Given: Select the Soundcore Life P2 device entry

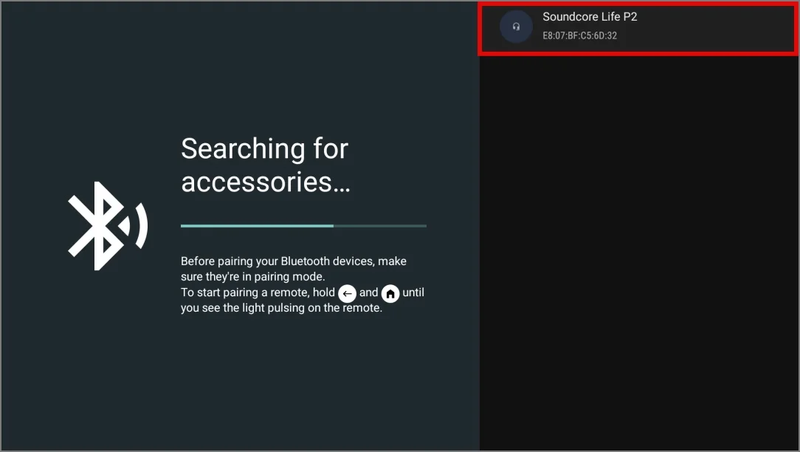Looking at the screenshot, I should click(638, 28).
